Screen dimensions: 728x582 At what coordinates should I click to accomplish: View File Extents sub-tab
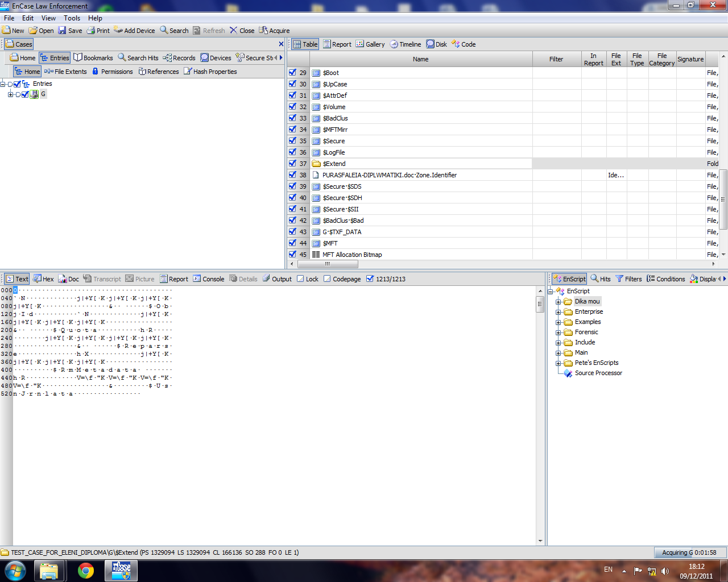point(65,72)
